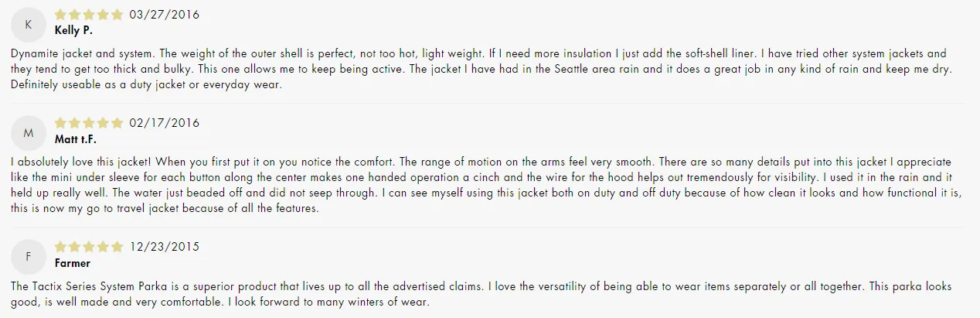Click the review date 03/27/2016
This screenshot has width=980, height=318.
[165, 14]
